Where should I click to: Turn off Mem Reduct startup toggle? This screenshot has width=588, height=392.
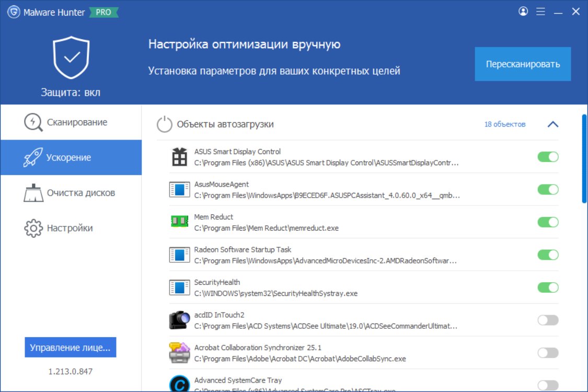[x=548, y=222]
